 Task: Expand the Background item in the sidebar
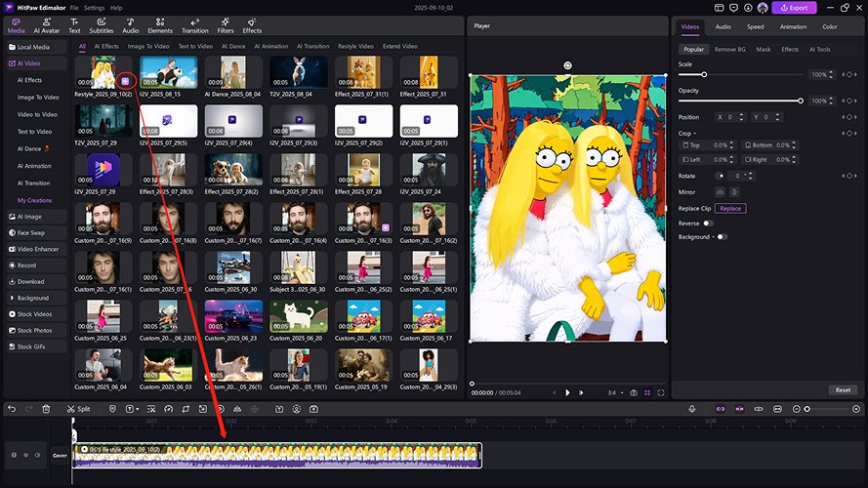click(36, 298)
